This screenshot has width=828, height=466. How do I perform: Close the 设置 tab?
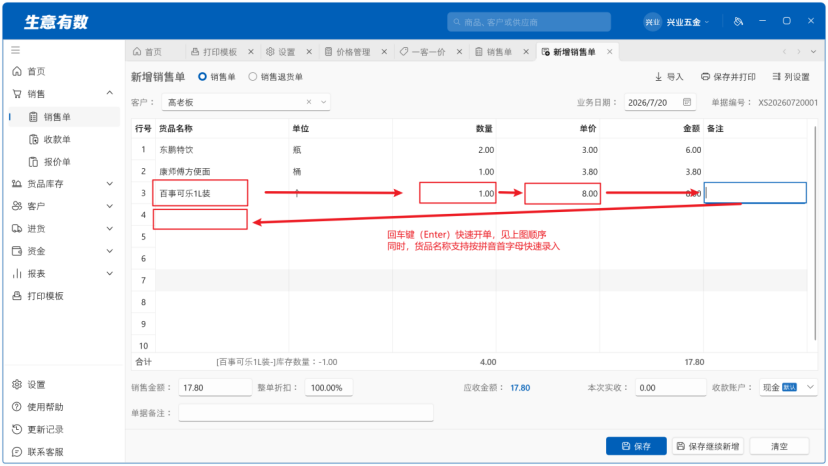click(309, 52)
